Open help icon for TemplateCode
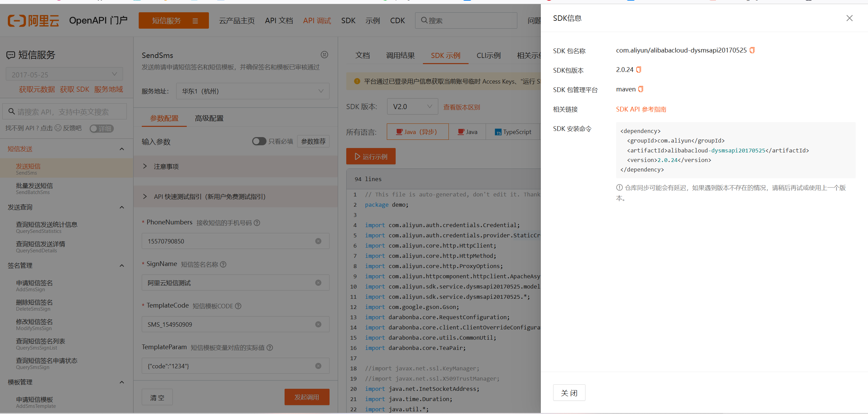868x414 pixels. (238, 306)
